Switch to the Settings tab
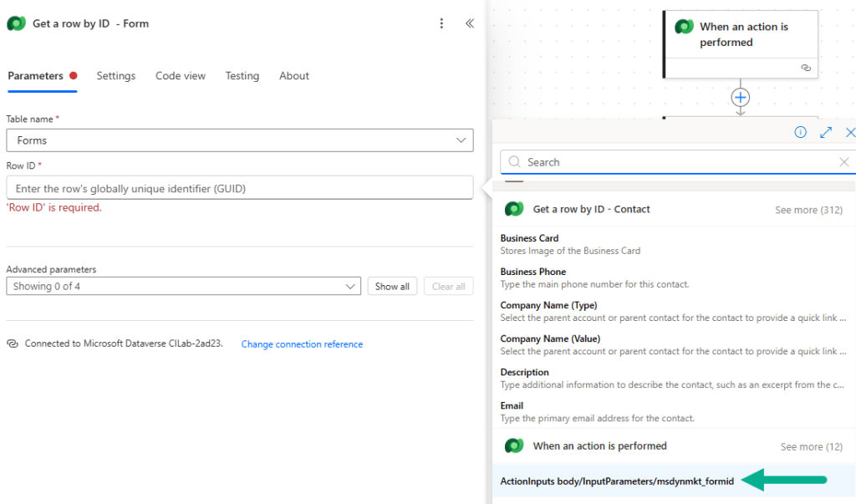 click(x=115, y=76)
